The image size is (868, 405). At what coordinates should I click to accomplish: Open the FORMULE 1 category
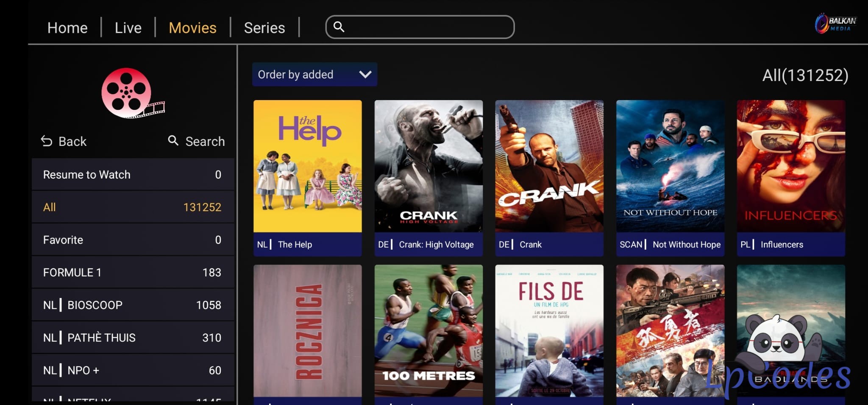(133, 272)
